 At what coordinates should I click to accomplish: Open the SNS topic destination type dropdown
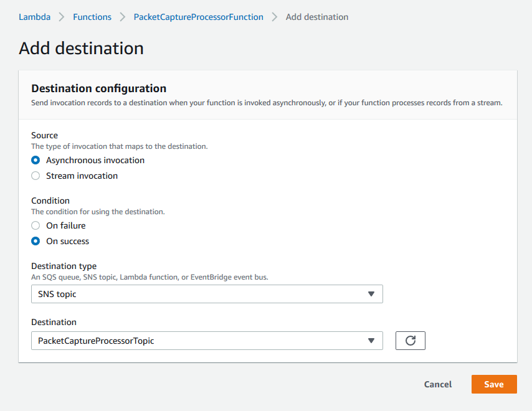[207, 294]
